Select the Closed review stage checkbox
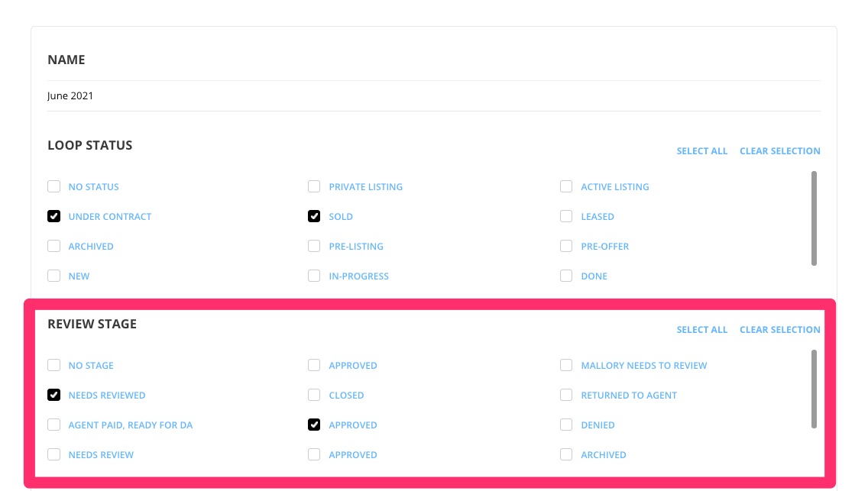 [x=314, y=396]
